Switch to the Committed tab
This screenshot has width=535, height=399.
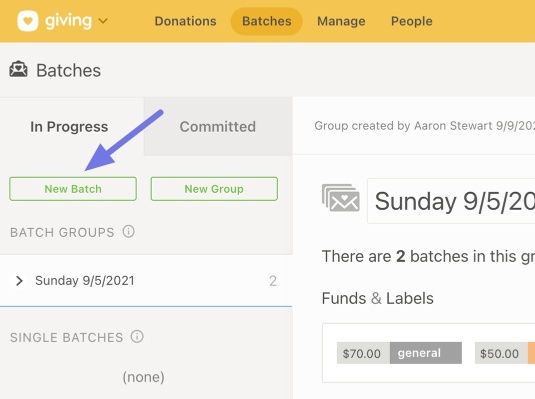pyautogui.click(x=218, y=127)
